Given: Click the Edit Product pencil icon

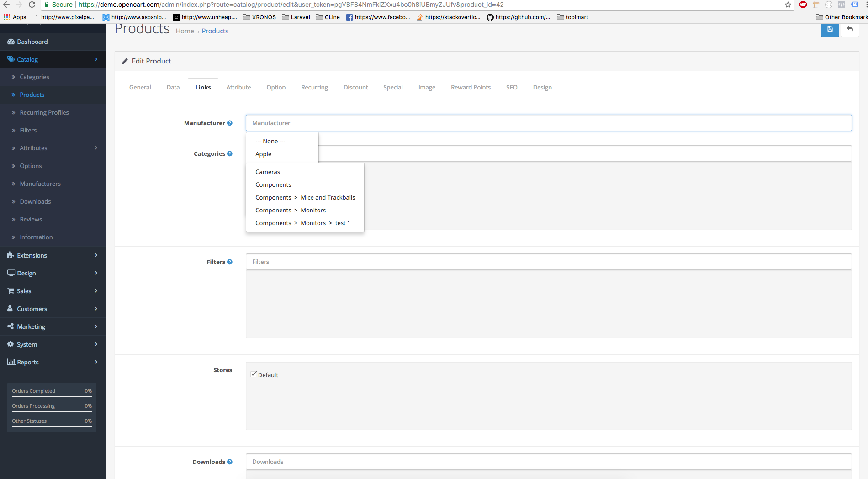Looking at the screenshot, I should [x=125, y=61].
